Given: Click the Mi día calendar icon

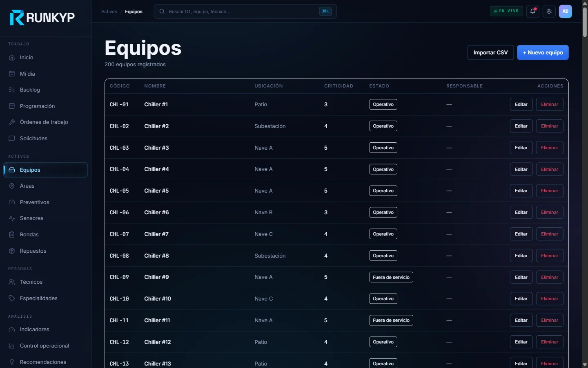Looking at the screenshot, I should [x=12, y=74].
